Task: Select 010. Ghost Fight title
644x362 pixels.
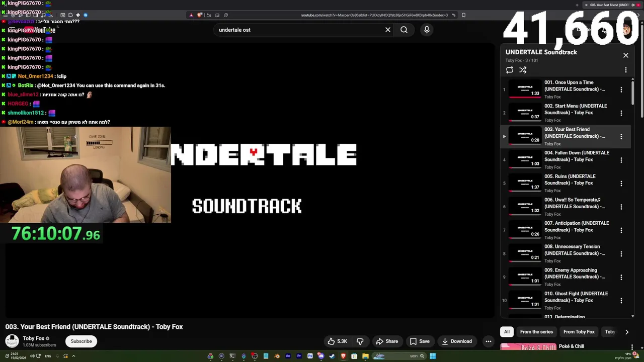Action: coord(576,297)
